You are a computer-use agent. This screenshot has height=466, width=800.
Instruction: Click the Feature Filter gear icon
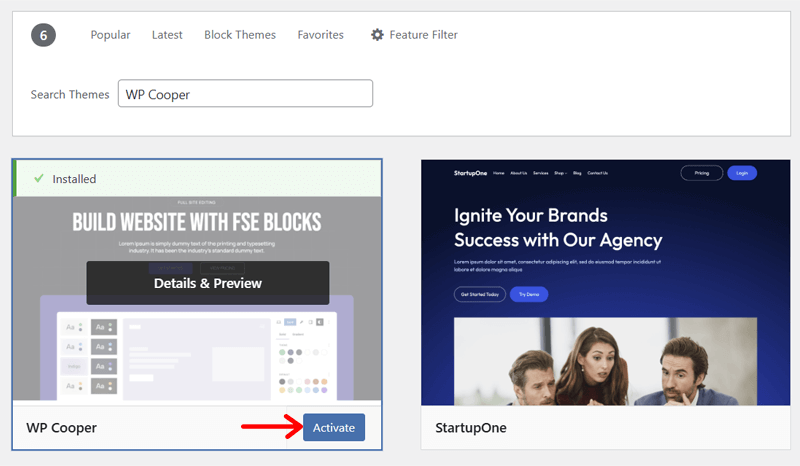(377, 35)
